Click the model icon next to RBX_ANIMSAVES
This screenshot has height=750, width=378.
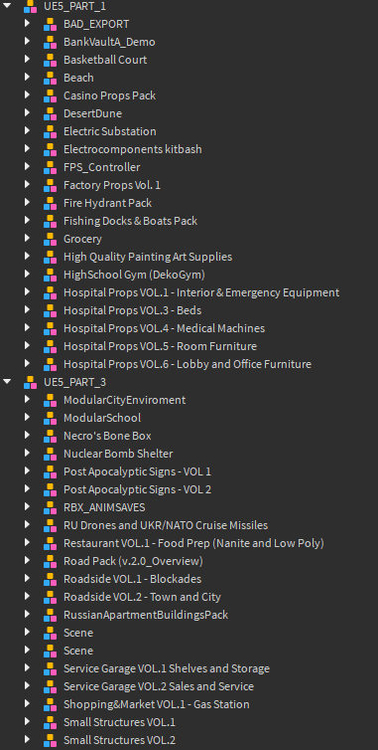[x=50, y=507]
